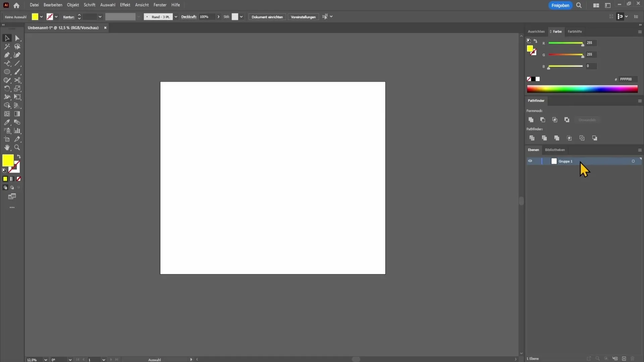Image resolution: width=644 pixels, height=362 pixels.
Task: Click the color spectrum bar in Farbe panel
Action: point(582,89)
